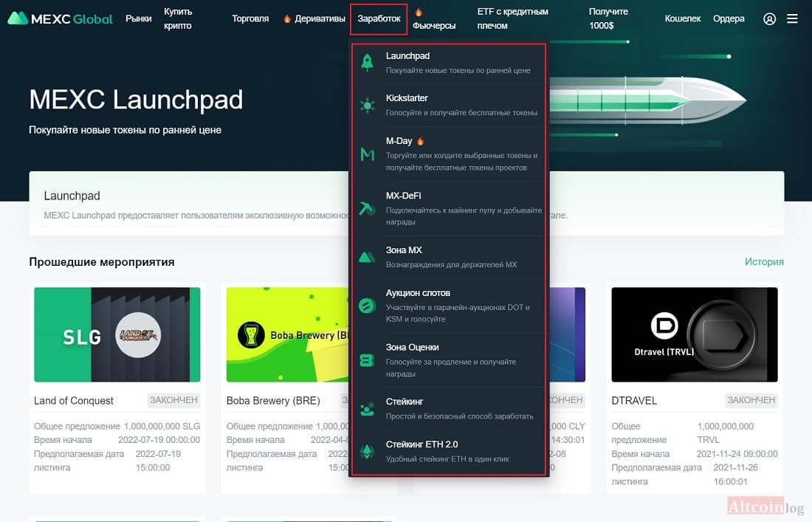Click the flame icon beside Деривативы
Screen dimensions: 812x522
pyautogui.click(x=287, y=18)
